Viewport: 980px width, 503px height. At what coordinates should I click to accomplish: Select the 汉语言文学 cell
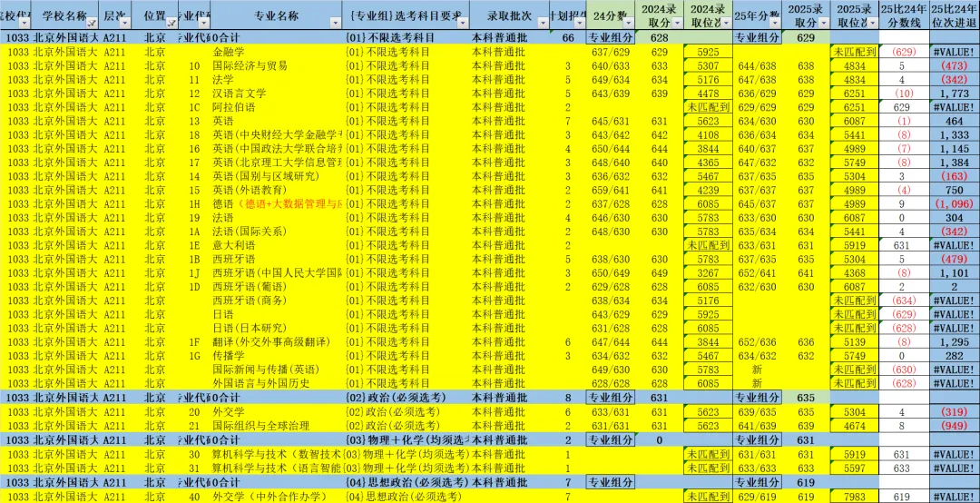click(x=276, y=94)
